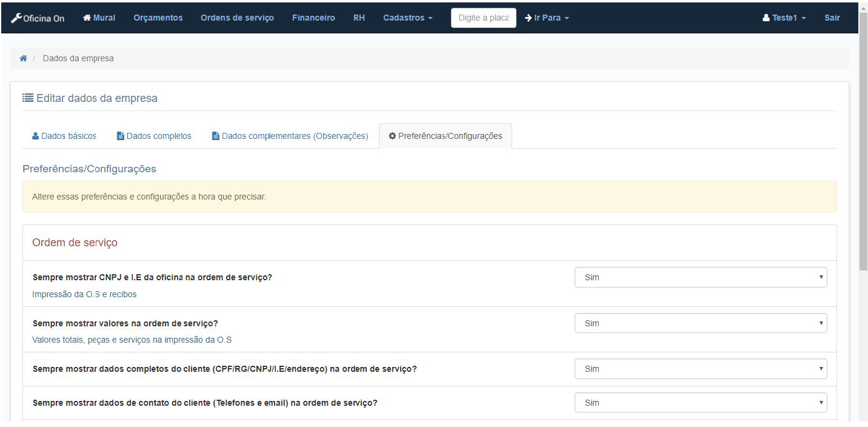Open the mostrar valores dropdown

[700, 323]
